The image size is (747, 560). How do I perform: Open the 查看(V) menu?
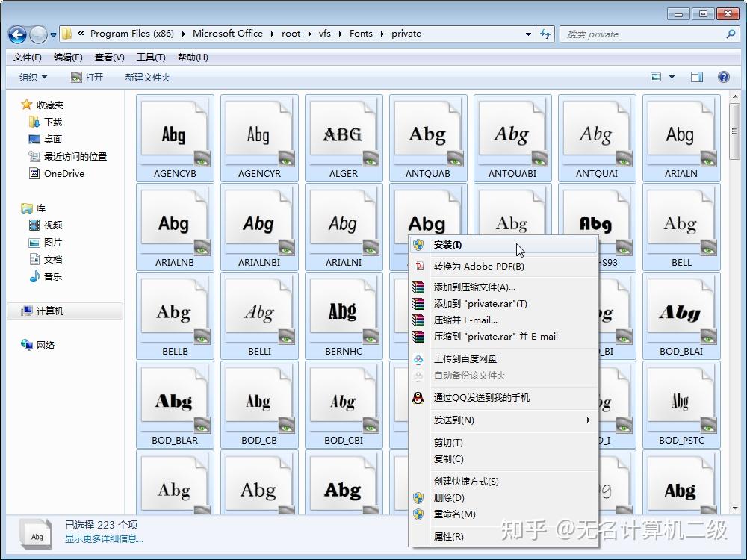[110, 57]
